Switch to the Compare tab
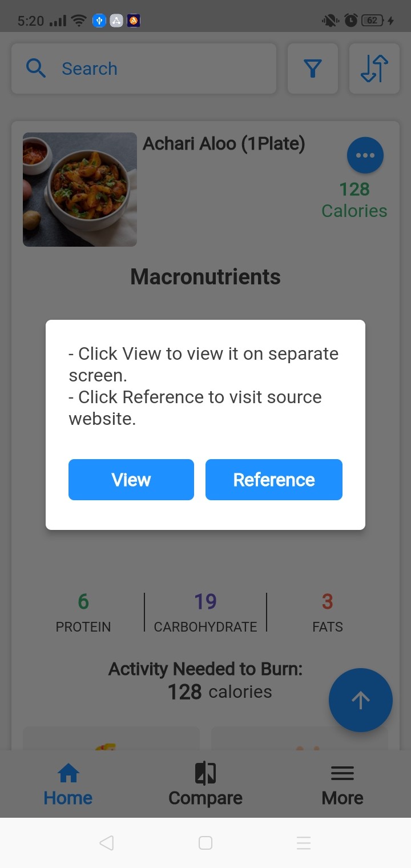This screenshot has height=868, width=411. pos(205,785)
